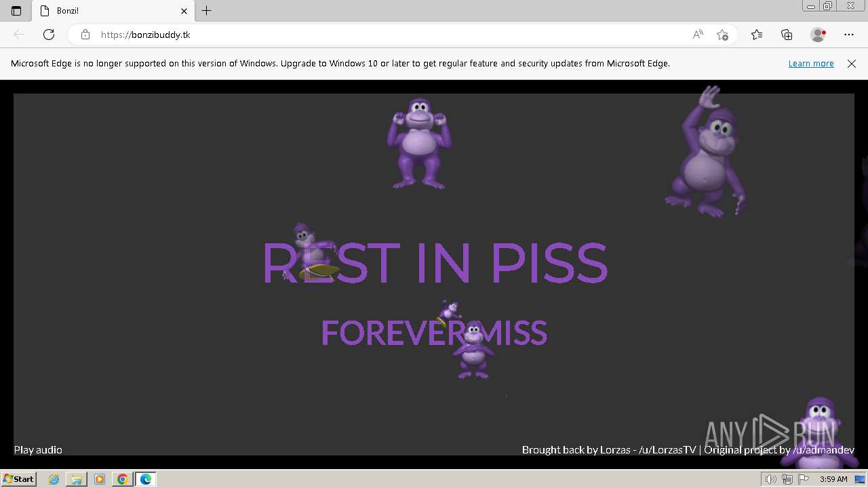Open Read aloud feature
Viewport: 868px width, 488px height.
click(x=698, y=35)
